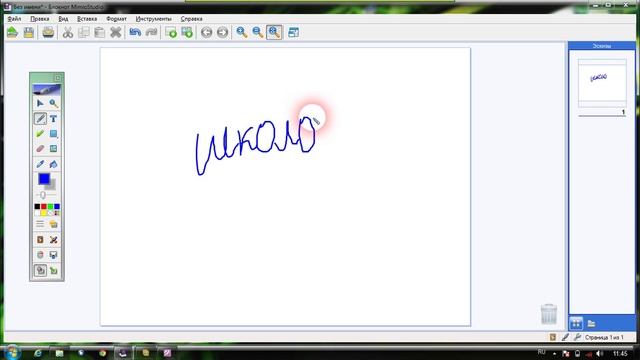Pick the green color swatch
The image size is (640, 360).
point(50,207)
